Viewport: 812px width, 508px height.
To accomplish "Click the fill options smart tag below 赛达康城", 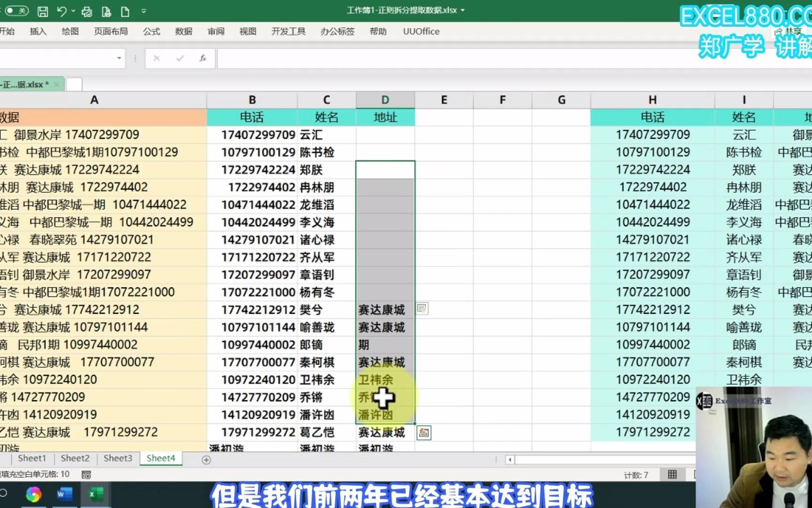I will [424, 433].
